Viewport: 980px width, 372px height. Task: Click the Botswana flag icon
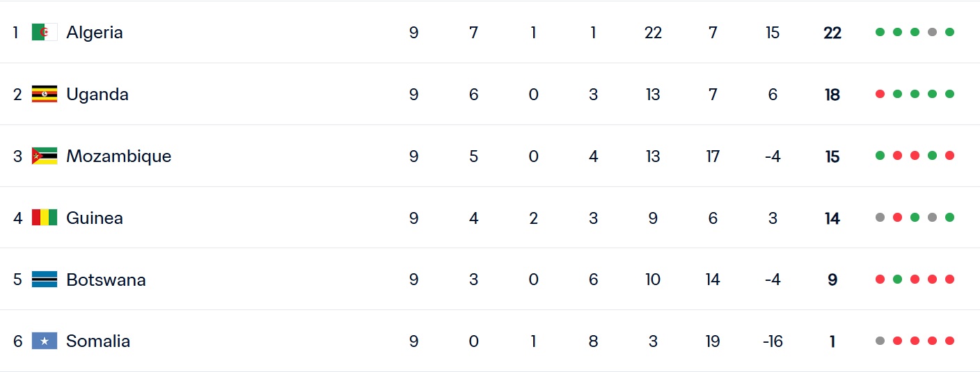click(x=45, y=280)
